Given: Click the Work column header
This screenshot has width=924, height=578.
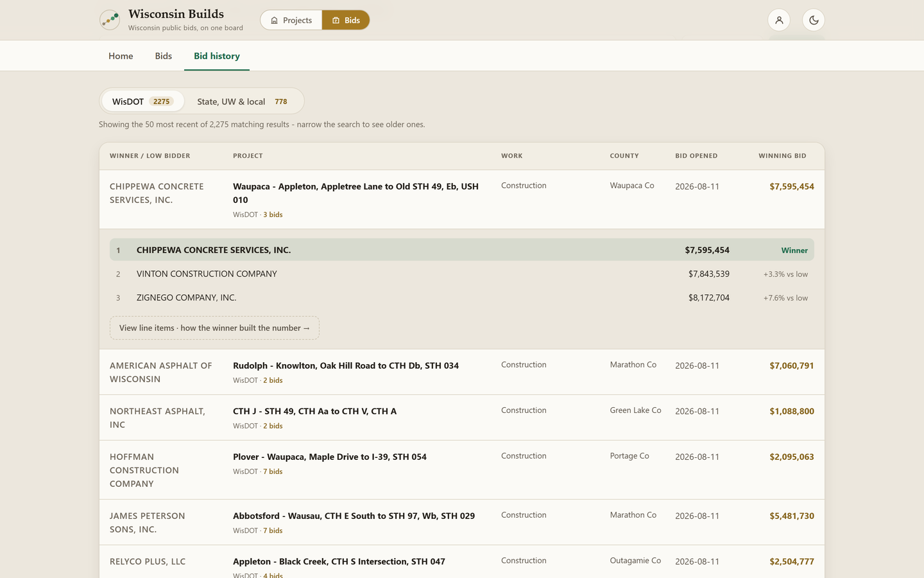Looking at the screenshot, I should [512, 156].
